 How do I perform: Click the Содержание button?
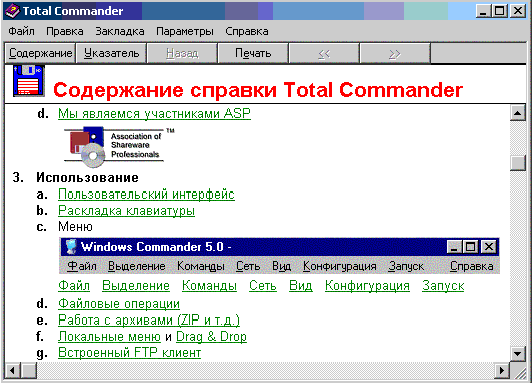(x=40, y=53)
